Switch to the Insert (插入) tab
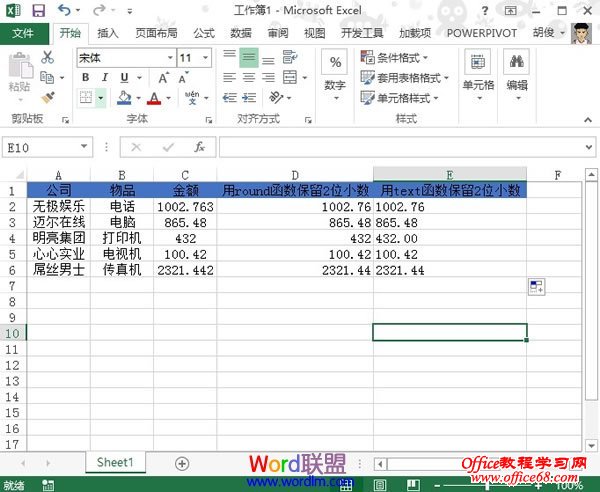Screen dimensions: 600x492 click(x=108, y=33)
